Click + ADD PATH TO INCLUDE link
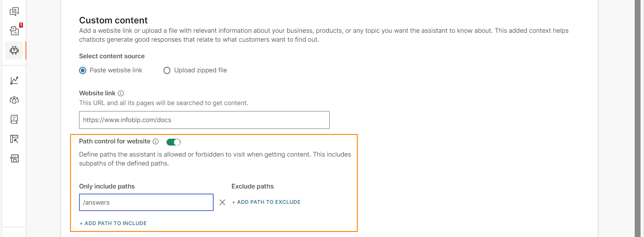The height and width of the screenshot is (237, 644). coord(113,223)
